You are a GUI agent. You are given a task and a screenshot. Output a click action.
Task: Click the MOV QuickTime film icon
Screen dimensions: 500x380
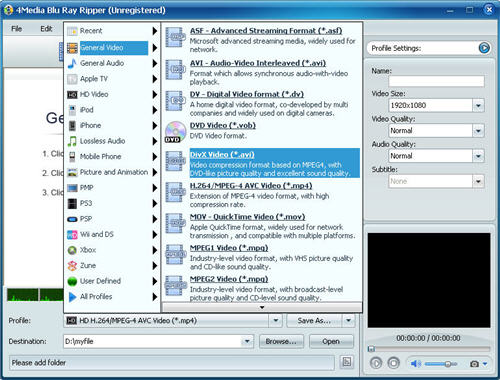(x=175, y=223)
